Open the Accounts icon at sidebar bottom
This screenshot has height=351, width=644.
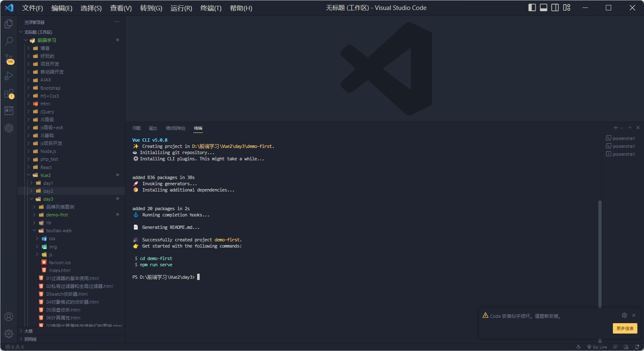pos(9,317)
